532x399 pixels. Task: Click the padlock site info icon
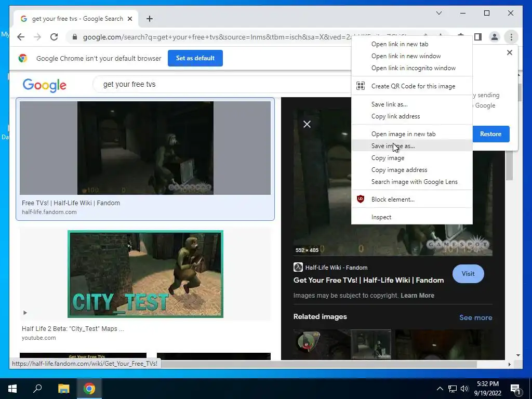75,37
